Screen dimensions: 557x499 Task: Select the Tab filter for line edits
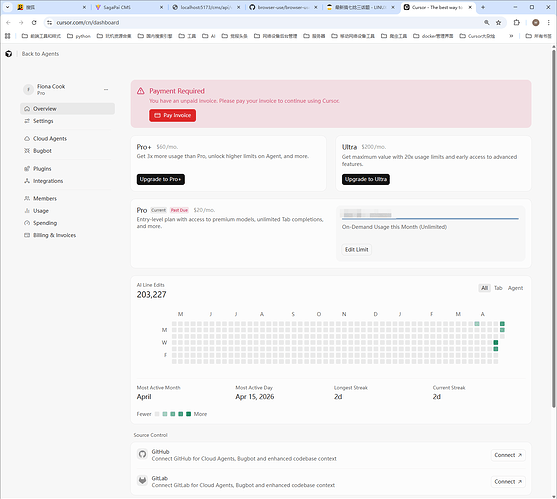[x=498, y=288]
